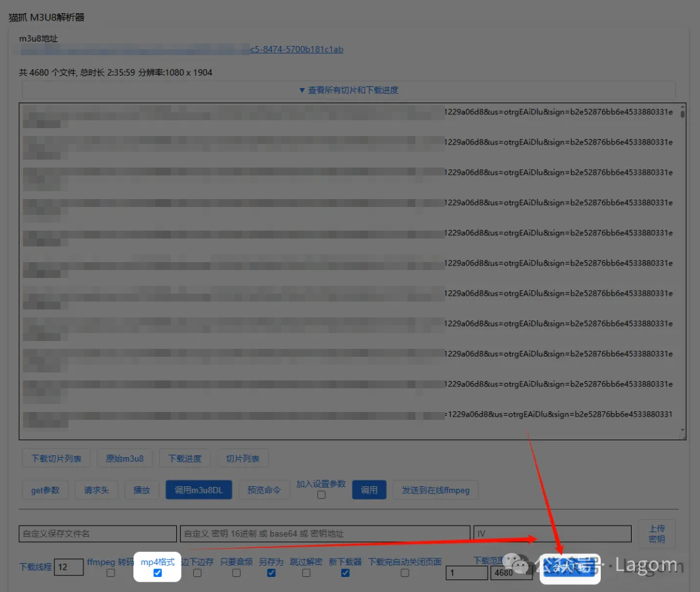Click the 播放 button
Image resolution: width=700 pixels, height=592 pixels.
click(141, 490)
